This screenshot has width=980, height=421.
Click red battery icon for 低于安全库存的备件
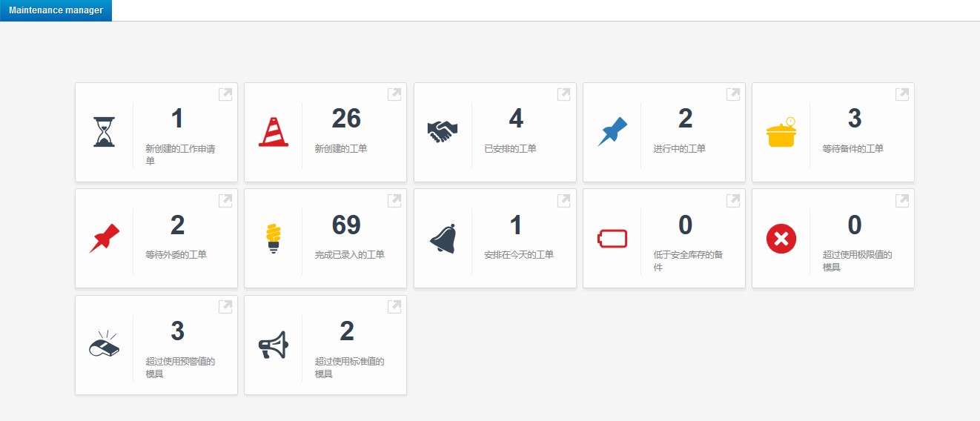[x=612, y=239]
